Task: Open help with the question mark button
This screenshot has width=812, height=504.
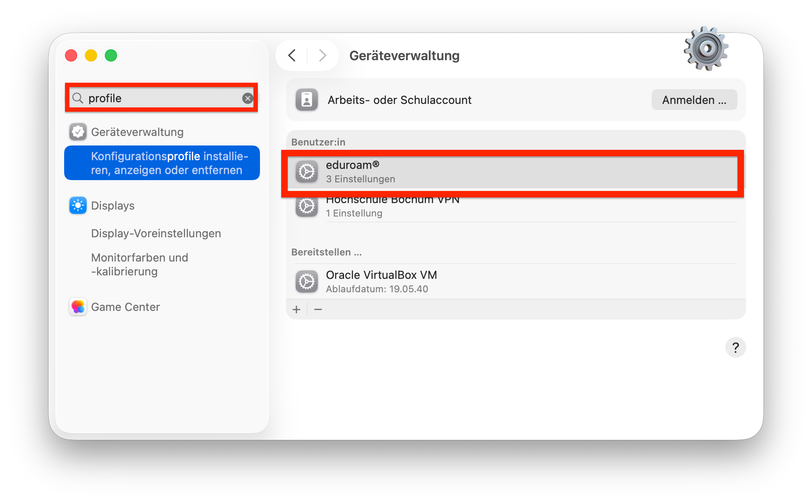Action: click(735, 347)
